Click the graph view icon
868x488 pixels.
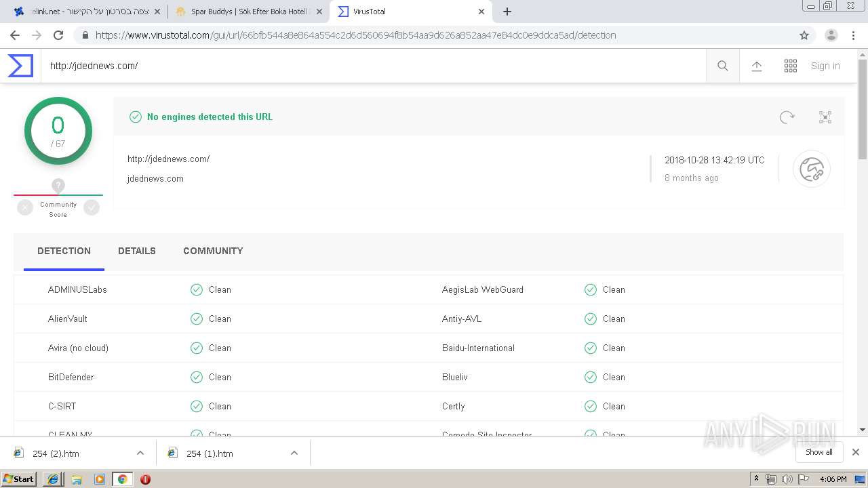click(x=825, y=117)
